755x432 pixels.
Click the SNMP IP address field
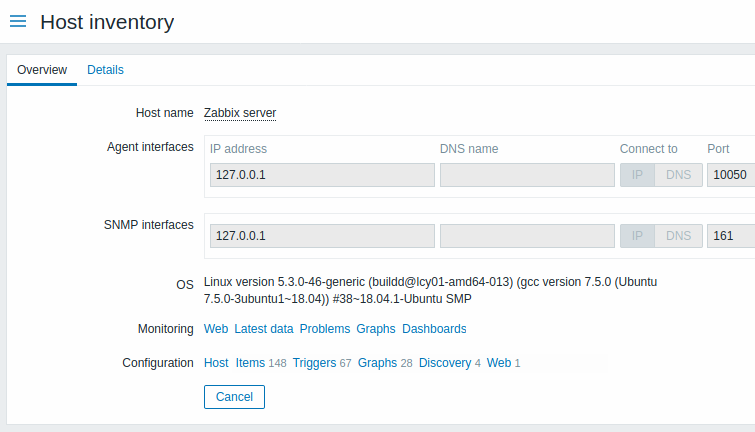[322, 236]
